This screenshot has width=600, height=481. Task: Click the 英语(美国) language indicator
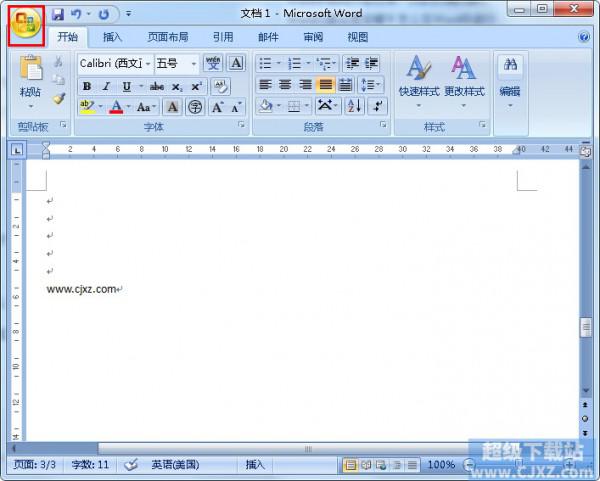(x=175, y=465)
